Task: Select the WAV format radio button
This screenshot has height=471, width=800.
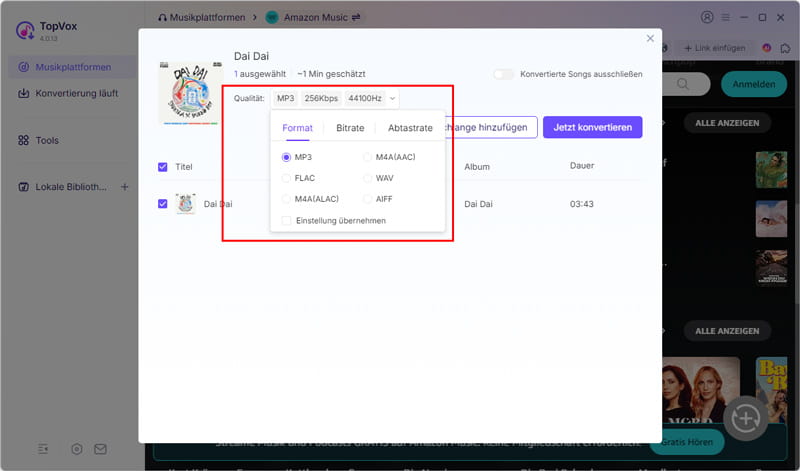Action: (x=367, y=178)
